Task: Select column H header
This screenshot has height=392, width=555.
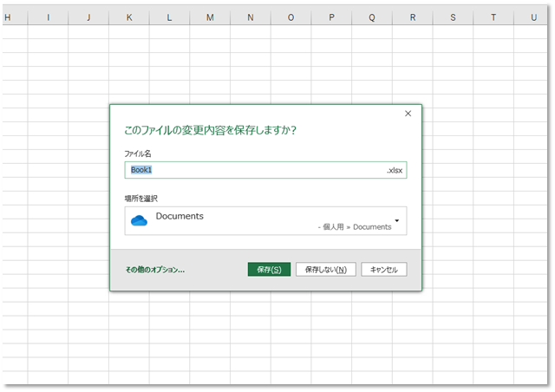Action: coord(15,17)
